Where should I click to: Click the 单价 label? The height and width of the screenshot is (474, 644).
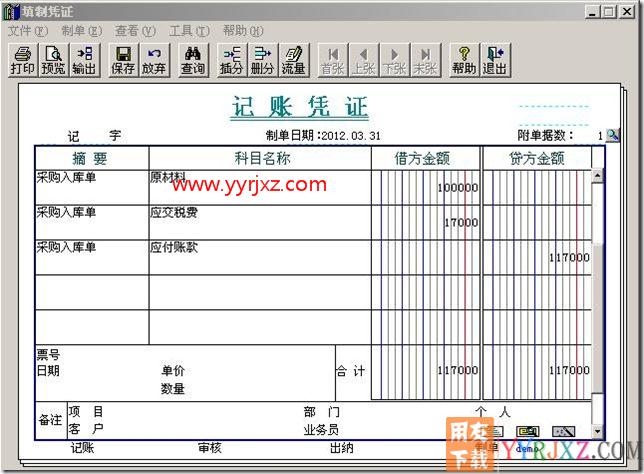click(x=173, y=370)
